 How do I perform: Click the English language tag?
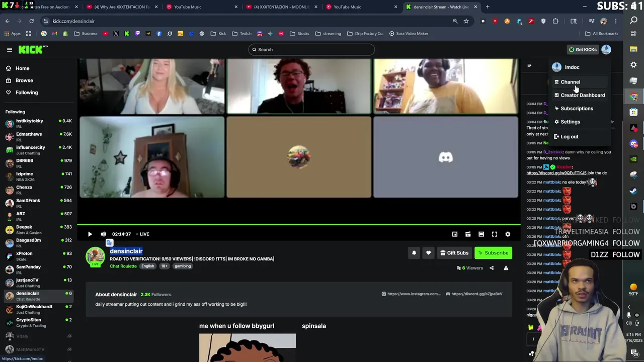point(147,266)
